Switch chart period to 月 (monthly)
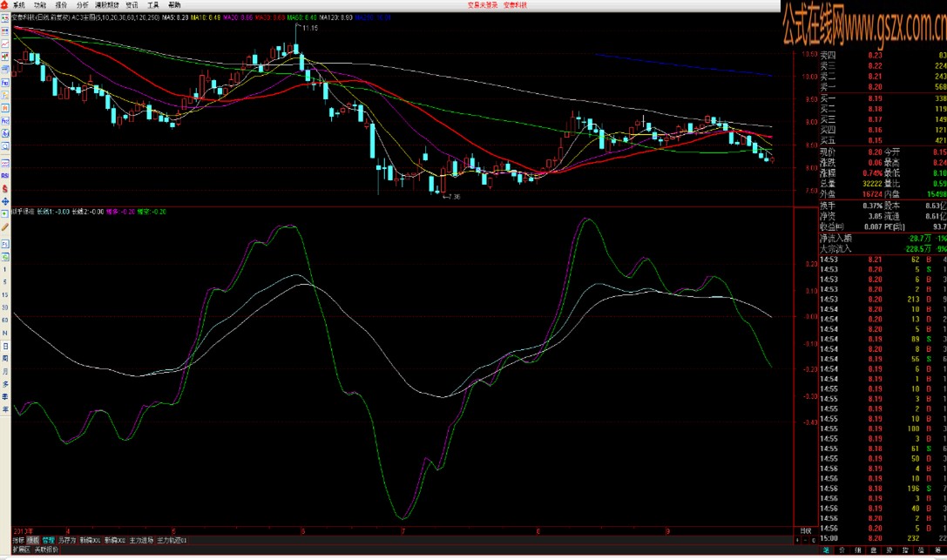947x560 pixels. pos(5,371)
